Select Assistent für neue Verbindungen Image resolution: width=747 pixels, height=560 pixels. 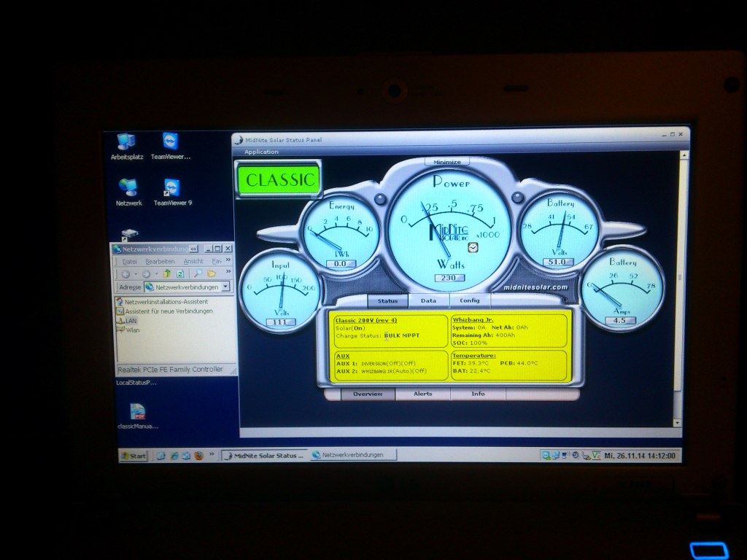pos(164,311)
